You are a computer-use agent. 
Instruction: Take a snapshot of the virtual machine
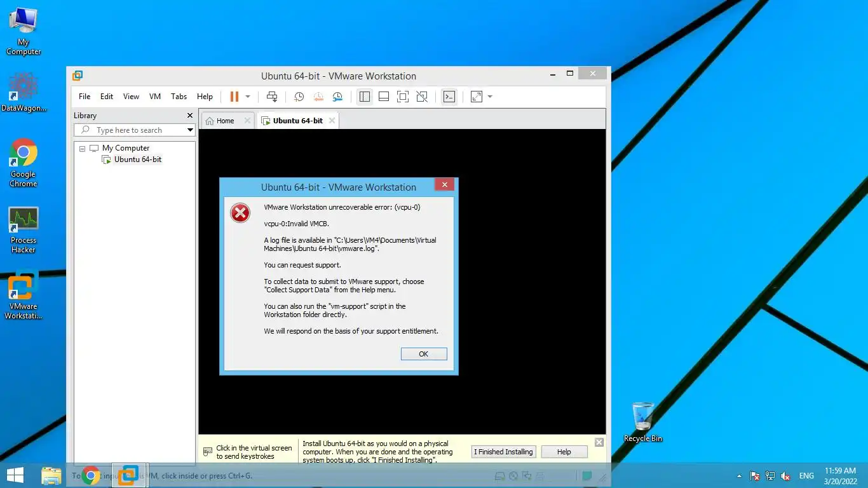(299, 97)
